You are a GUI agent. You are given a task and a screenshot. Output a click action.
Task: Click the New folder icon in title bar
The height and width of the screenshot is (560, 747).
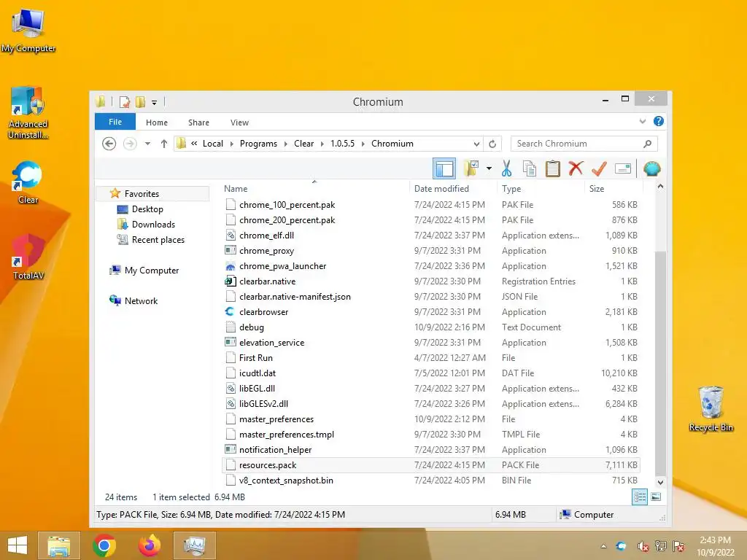click(x=140, y=102)
